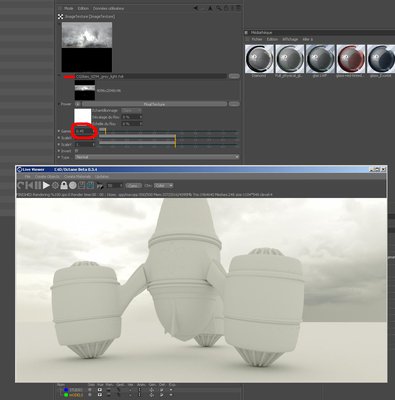Click the Gamma slider track
Viewport: 395px width, 400px height.
[169, 131]
